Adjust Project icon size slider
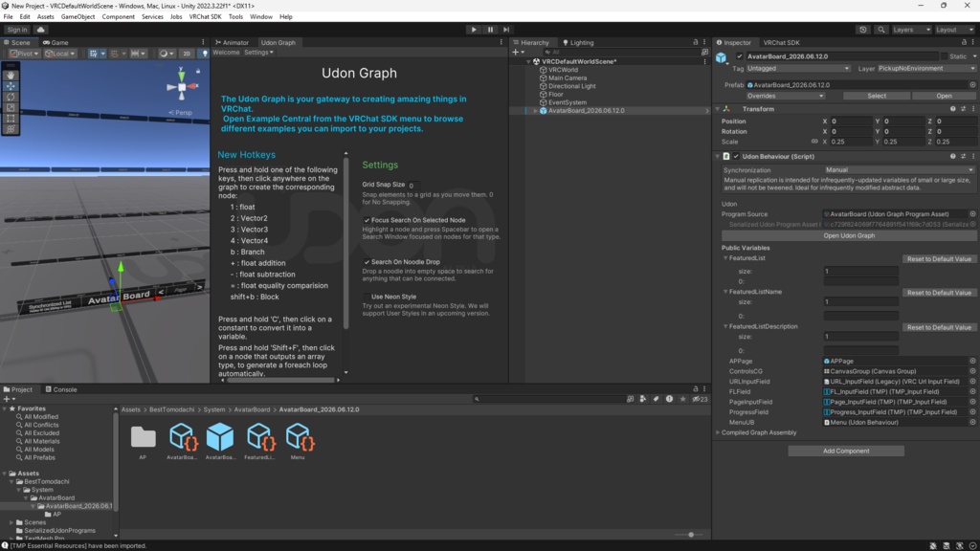Screen dimensions: 980x551 coord(691,535)
